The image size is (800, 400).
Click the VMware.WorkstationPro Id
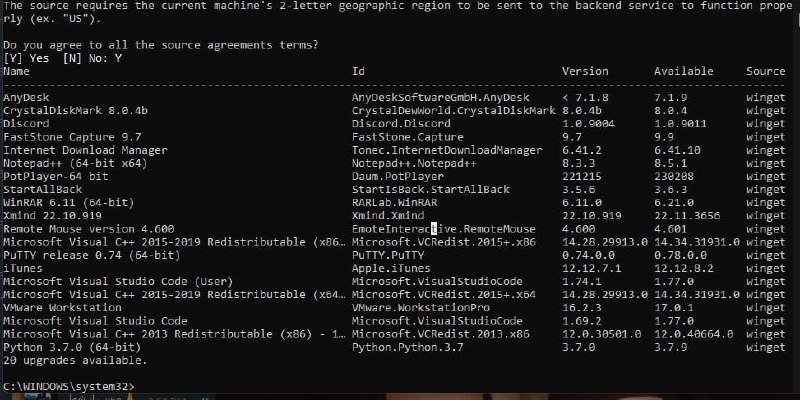pyautogui.click(x=421, y=308)
